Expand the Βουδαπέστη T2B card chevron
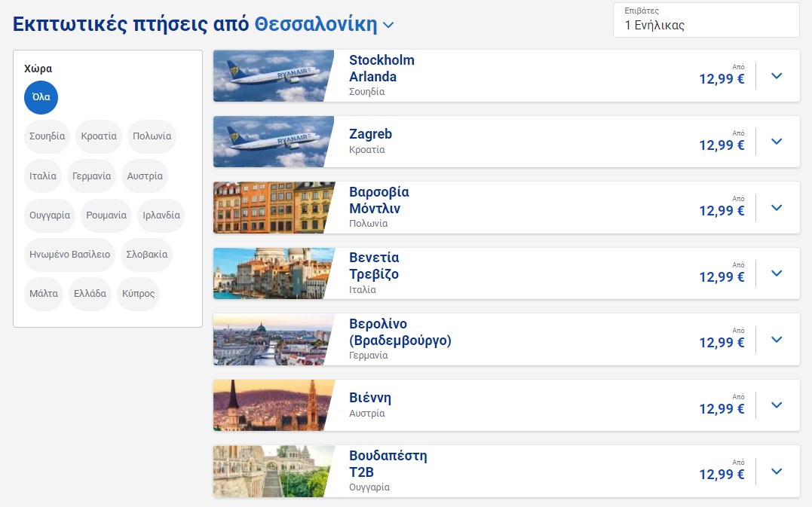This screenshot has width=812, height=507. click(x=777, y=472)
